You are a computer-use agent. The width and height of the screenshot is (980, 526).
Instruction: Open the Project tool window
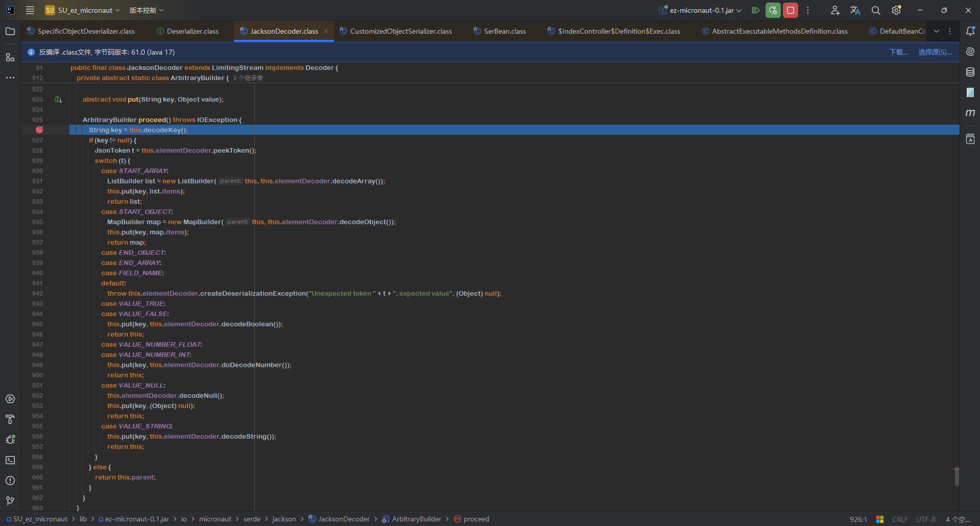10,31
